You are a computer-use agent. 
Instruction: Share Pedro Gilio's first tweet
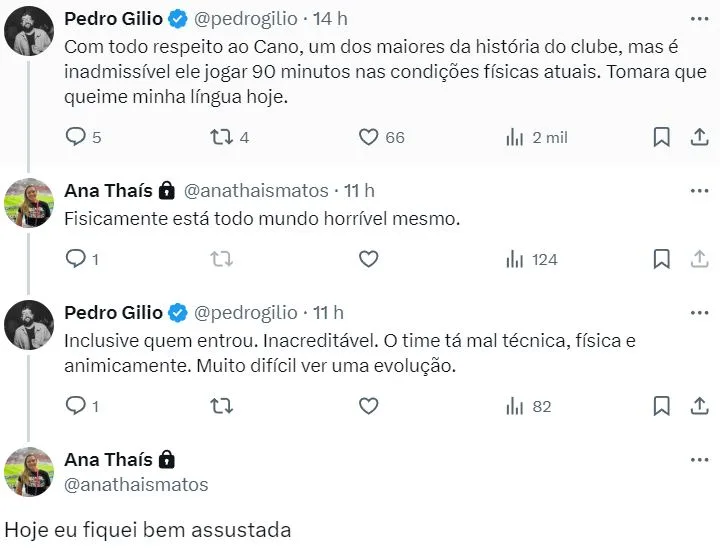coord(699,137)
